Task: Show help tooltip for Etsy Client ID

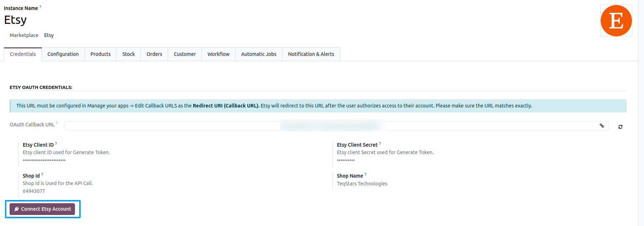Action: (x=56, y=143)
